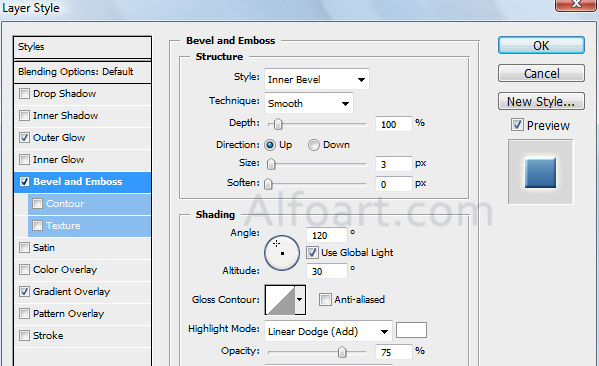Screen dimensions: 599x366
Task: Tick the Inner Glow checkbox
Action: click(x=24, y=159)
